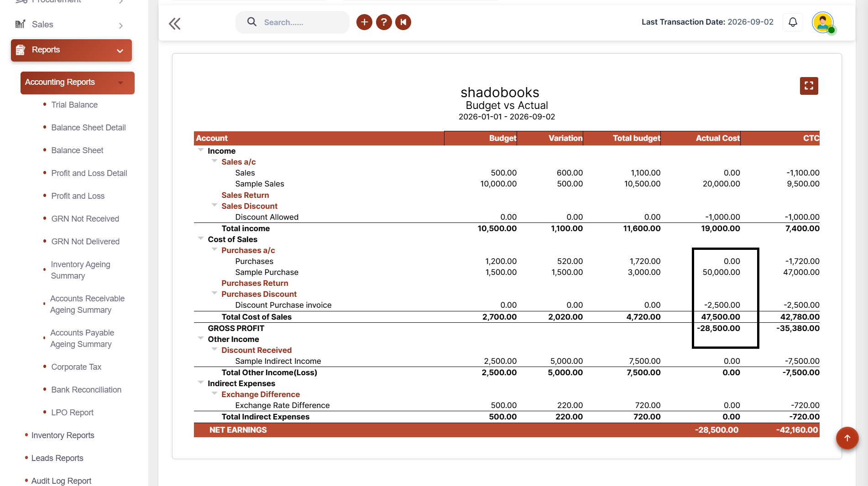This screenshot has height=486, width=868.
Task: Toggle fullscreen report view
Action: tap(809, 86)
